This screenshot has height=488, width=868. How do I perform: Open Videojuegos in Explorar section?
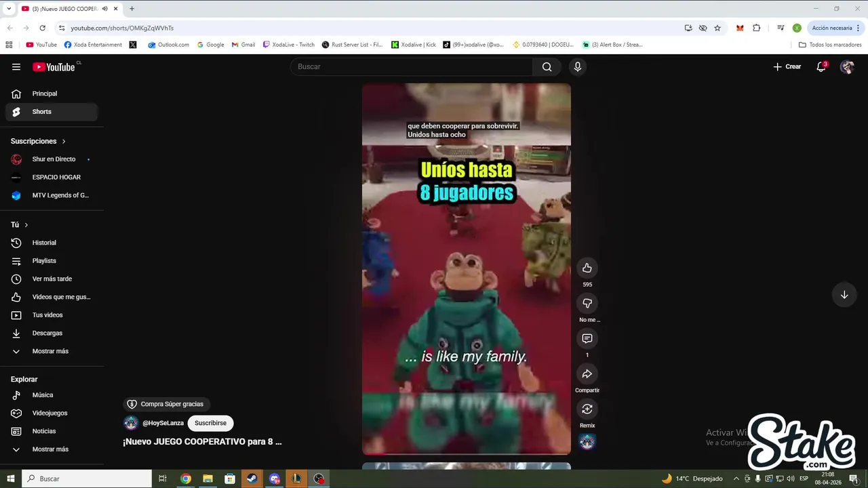tap(52, 413)
